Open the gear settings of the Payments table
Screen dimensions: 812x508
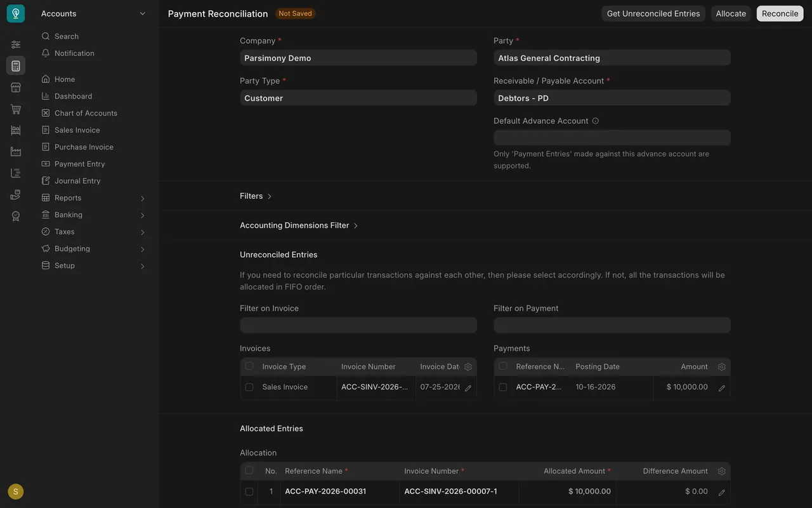pos(721,367)
